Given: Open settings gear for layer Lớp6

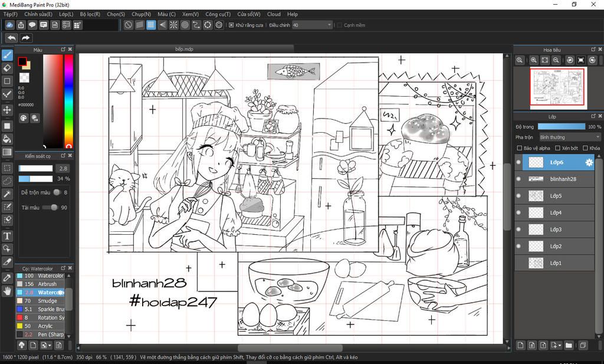Looking at the screenshot, I should click(x=589, y=163).
